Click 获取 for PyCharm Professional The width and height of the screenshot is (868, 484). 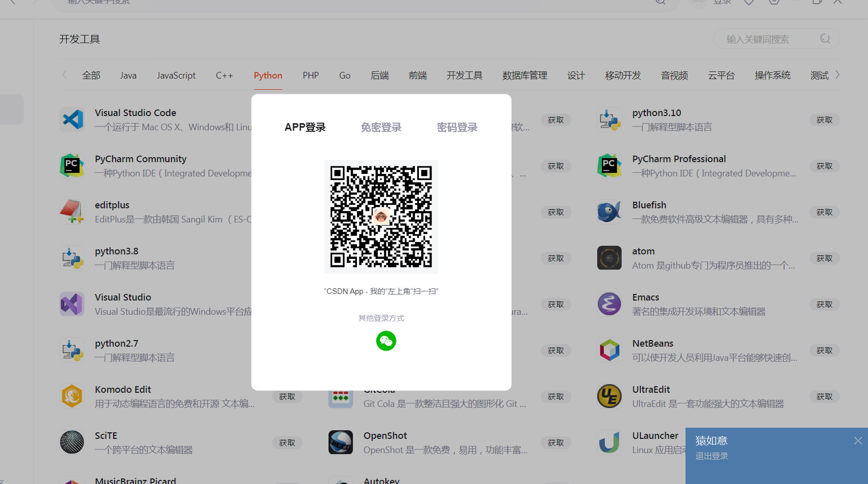pos(825,166)
